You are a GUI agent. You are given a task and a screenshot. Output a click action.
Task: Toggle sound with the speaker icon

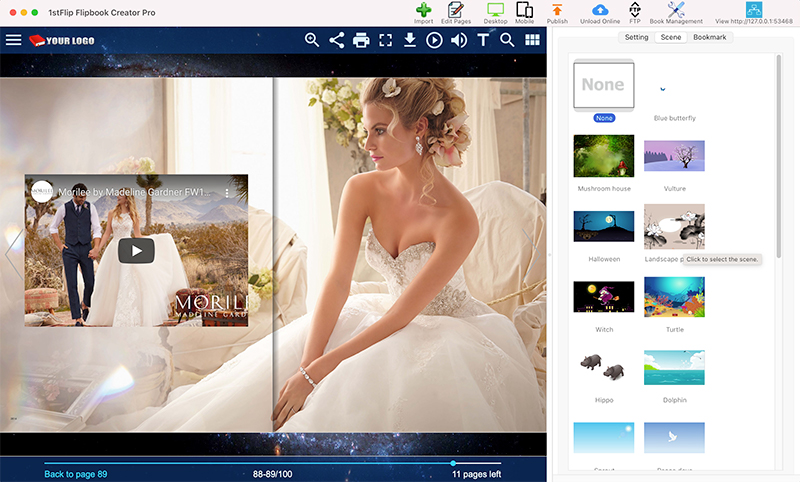click(x=459, y=40)
